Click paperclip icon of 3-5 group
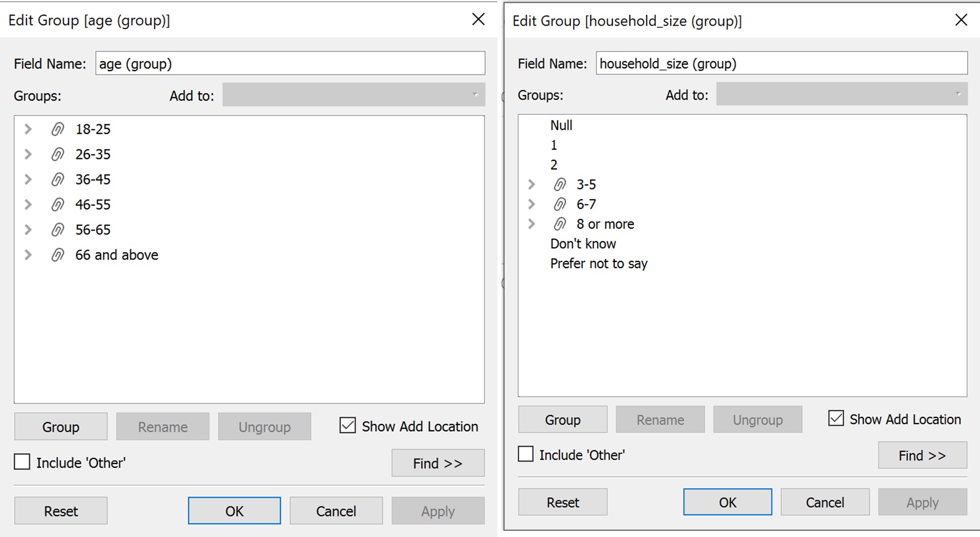 click(x=560, y=185)
